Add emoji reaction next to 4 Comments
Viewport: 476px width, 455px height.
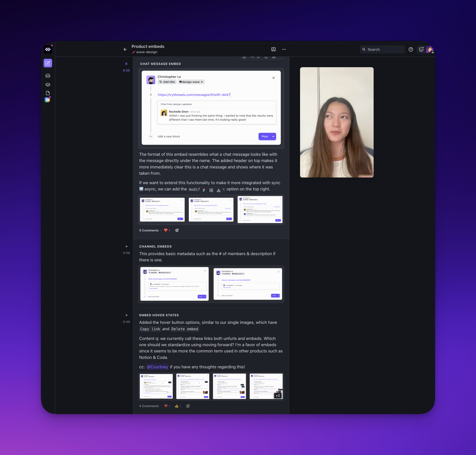188,406
